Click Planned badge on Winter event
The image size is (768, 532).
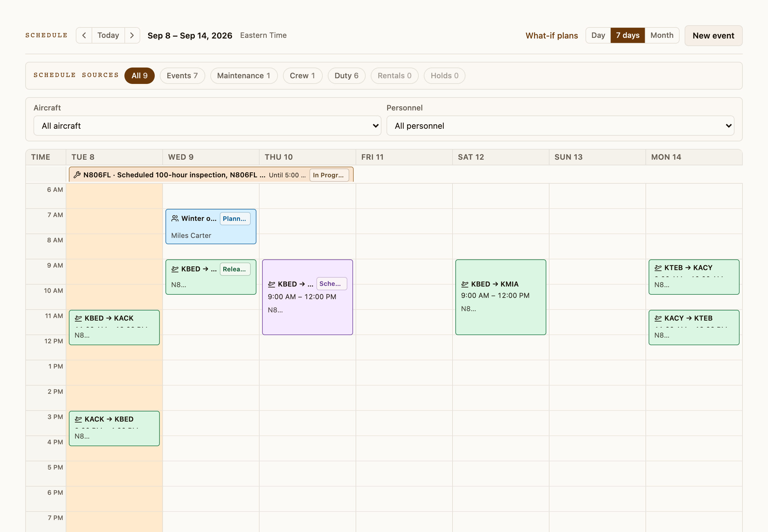click(x=235, y=219)
